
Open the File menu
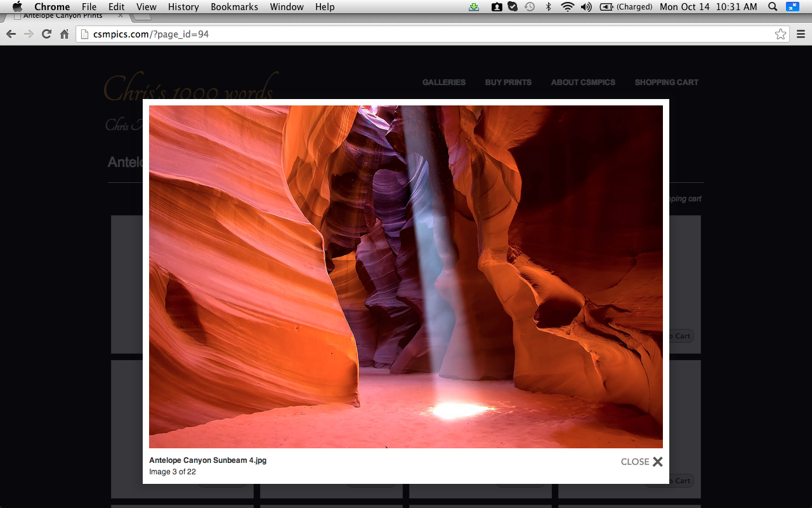point(89,6)
